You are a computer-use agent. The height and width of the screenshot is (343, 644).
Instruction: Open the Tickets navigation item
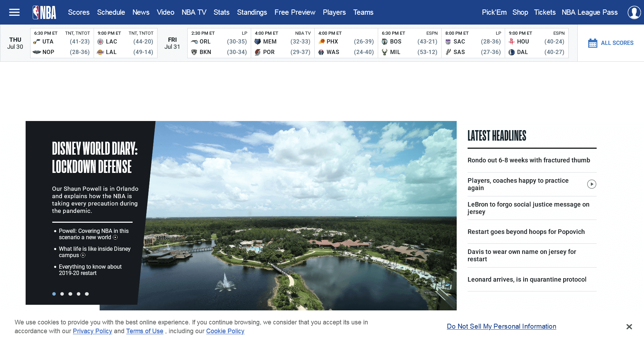coord(545,12)
